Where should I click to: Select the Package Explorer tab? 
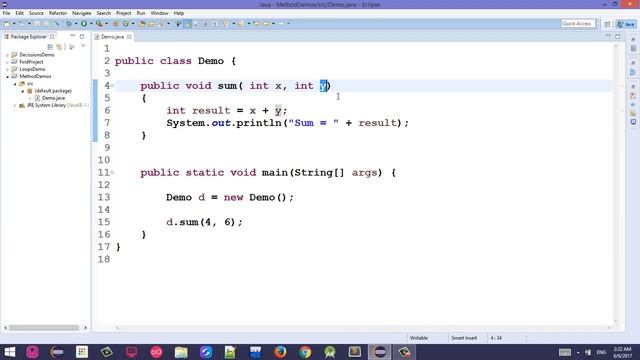tap(29, 37)
